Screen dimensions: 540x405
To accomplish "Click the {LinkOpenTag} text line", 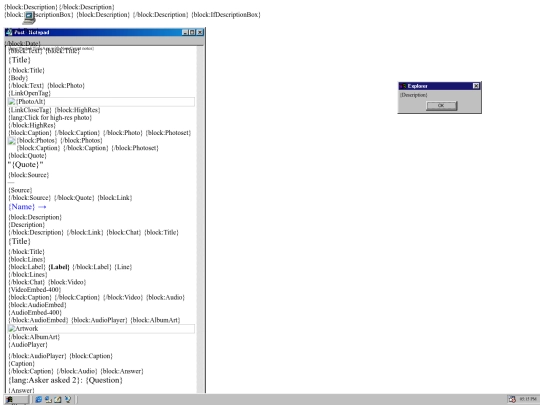I will tap(30, 93).
